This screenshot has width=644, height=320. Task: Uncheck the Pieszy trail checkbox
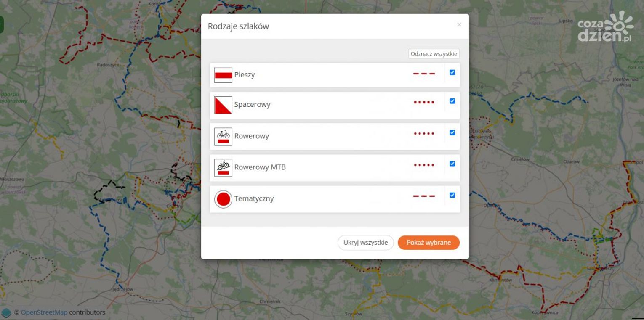452,72
